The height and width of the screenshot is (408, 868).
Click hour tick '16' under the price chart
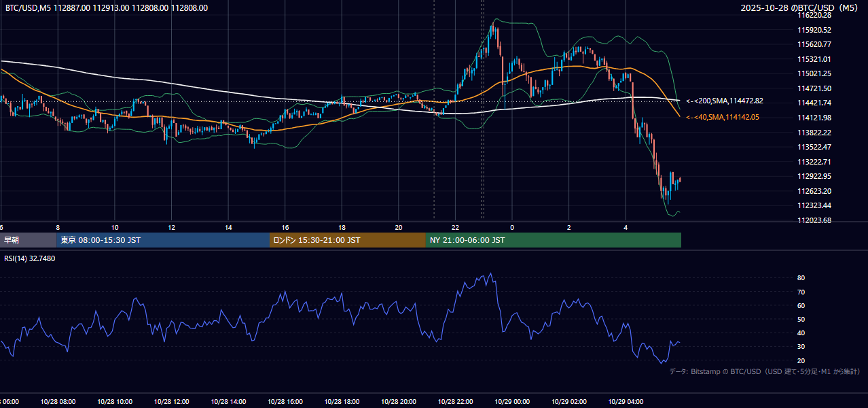click(x=285, y=228)
